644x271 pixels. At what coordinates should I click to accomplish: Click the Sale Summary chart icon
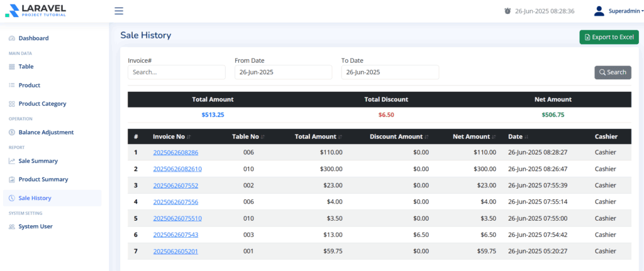pyautogui.click(x=12, y=161)
